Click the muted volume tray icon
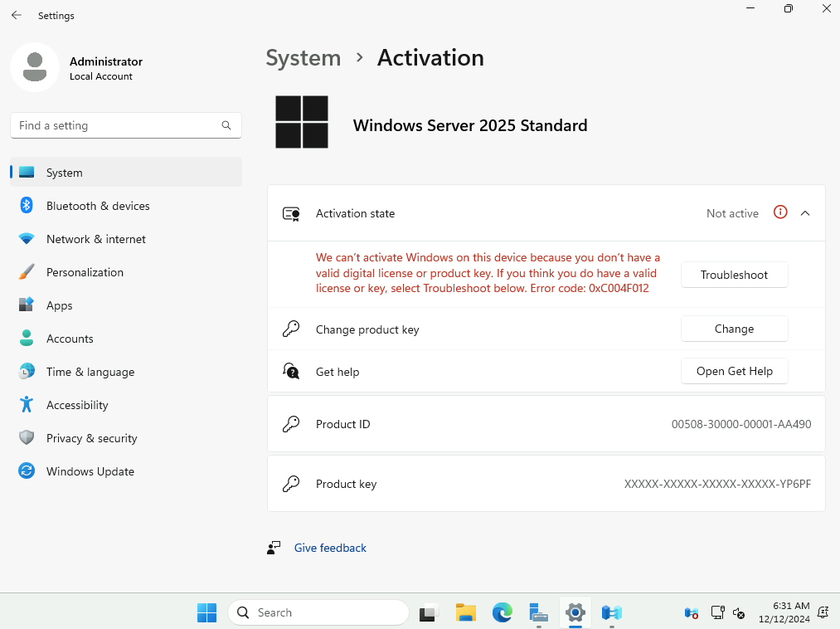Viewport: 840px width, 629px height. [x=739, y=612]
